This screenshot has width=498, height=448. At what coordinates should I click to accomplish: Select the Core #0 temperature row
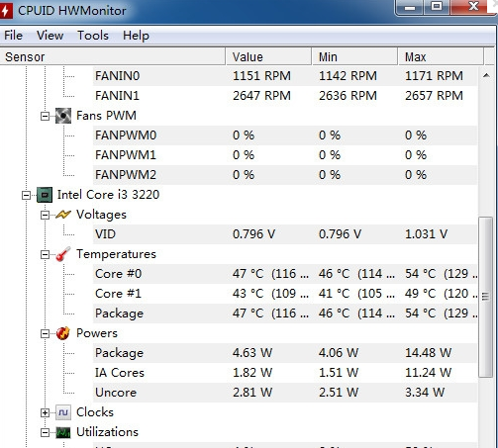pyautogui.click(x=285, y=274)
